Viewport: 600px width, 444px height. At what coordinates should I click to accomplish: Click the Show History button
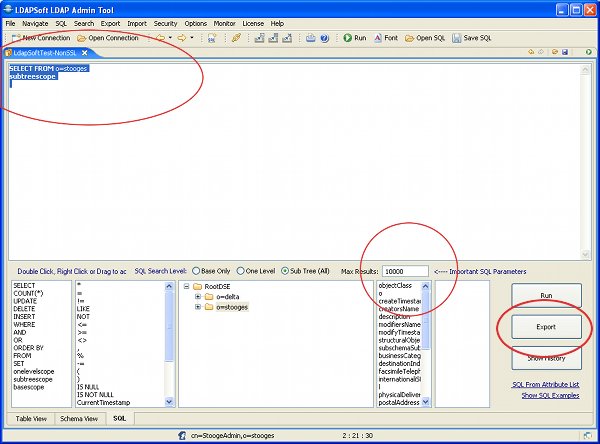coord(546,358)
